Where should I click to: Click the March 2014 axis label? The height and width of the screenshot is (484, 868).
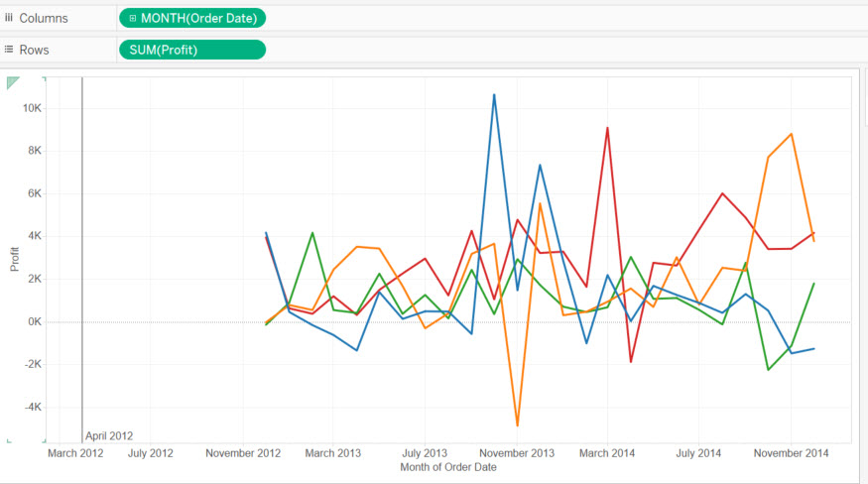point(607,453)
